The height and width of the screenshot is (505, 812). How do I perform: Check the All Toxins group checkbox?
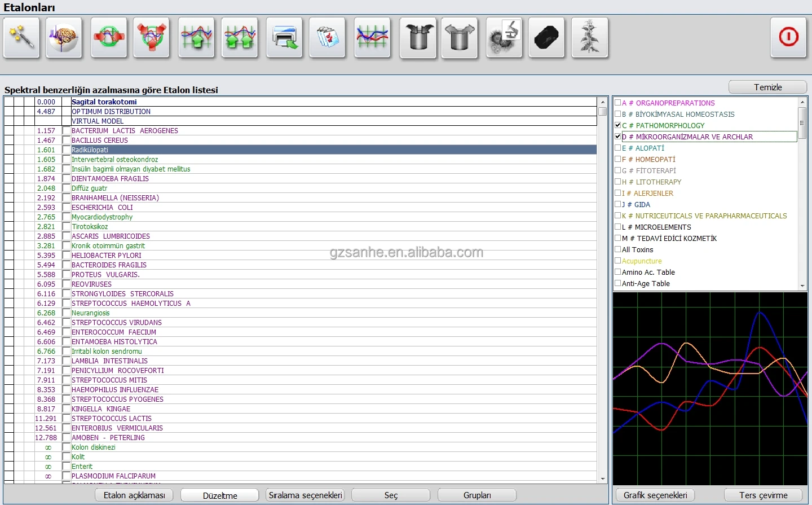click(x=618, y=249)
